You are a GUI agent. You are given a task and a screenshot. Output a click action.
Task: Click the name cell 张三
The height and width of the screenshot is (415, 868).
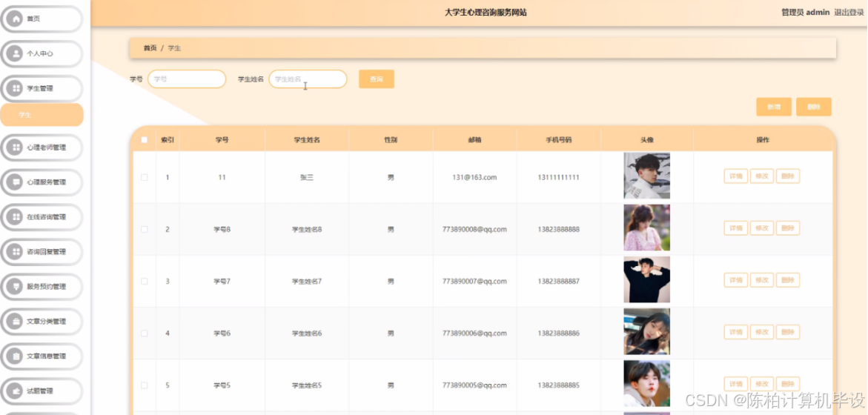(x=307, y=178)
